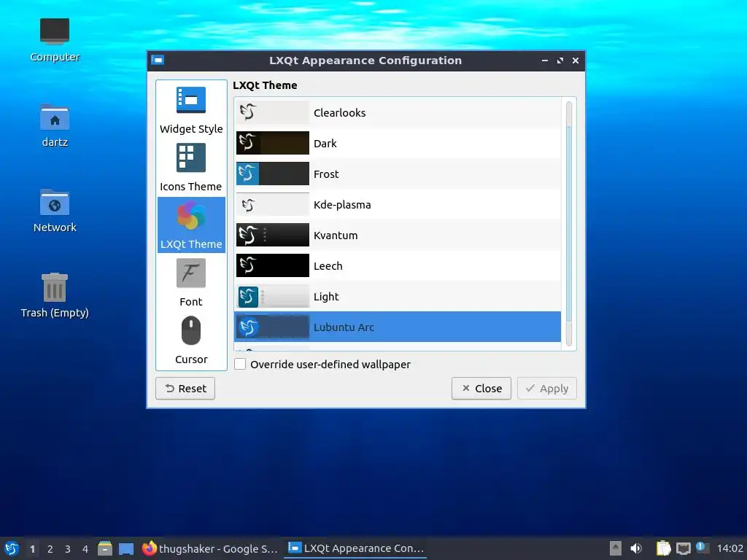Click the Clearlooks theme preview thumbnail

273,112
